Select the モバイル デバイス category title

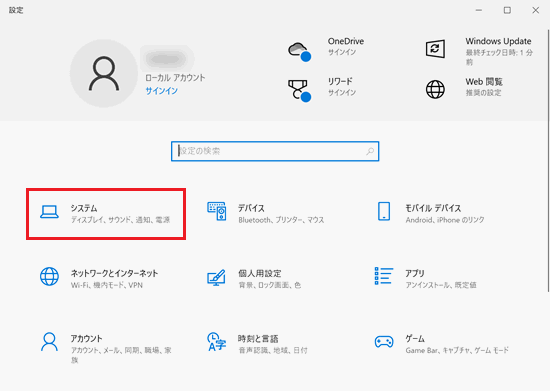point(433,208)
